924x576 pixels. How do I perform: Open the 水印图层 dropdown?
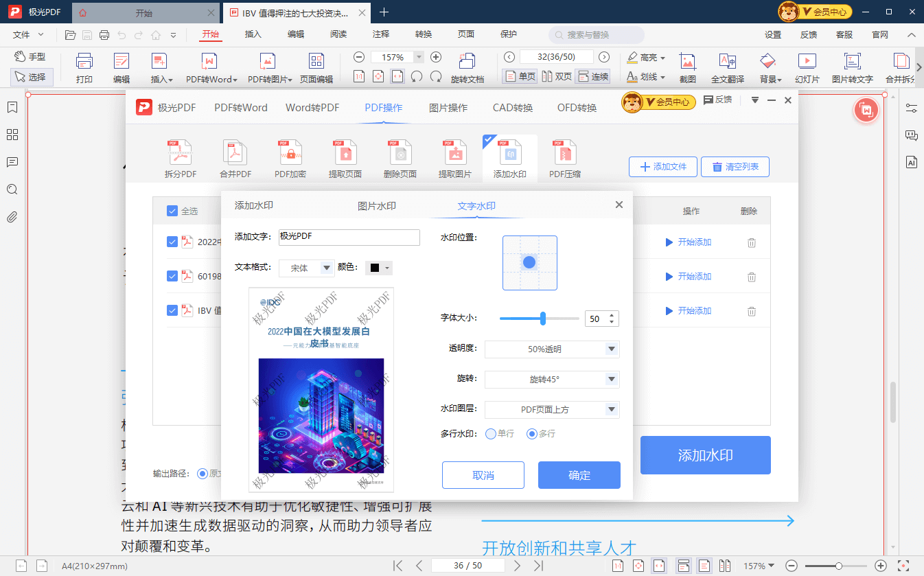click(x=552, y=409)
